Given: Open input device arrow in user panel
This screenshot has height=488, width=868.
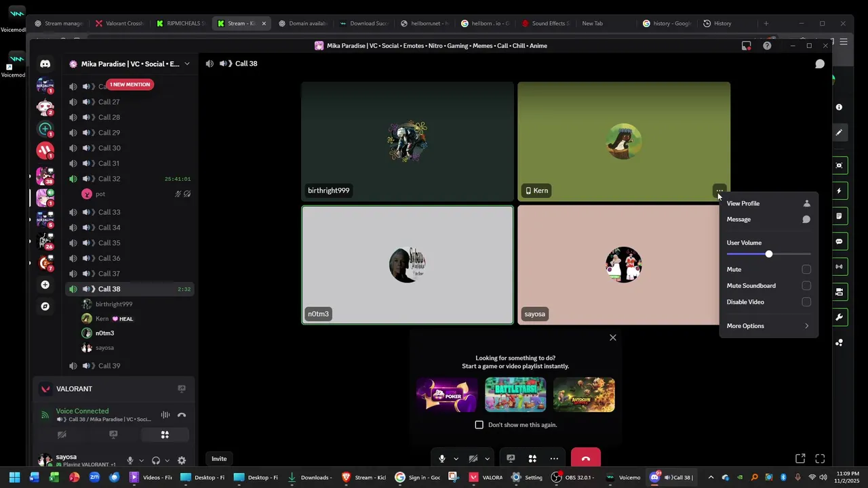Looking at the screenshot, I should click(141, 461).
